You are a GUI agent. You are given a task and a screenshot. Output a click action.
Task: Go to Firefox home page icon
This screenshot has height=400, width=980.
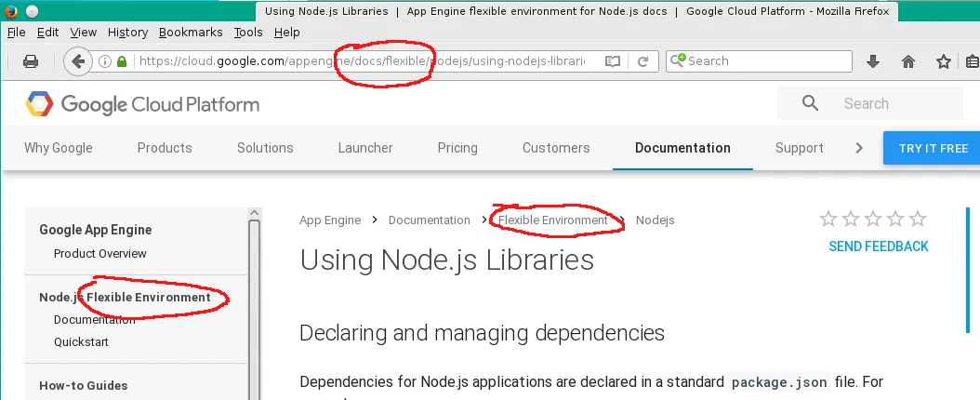coord(908,61)
